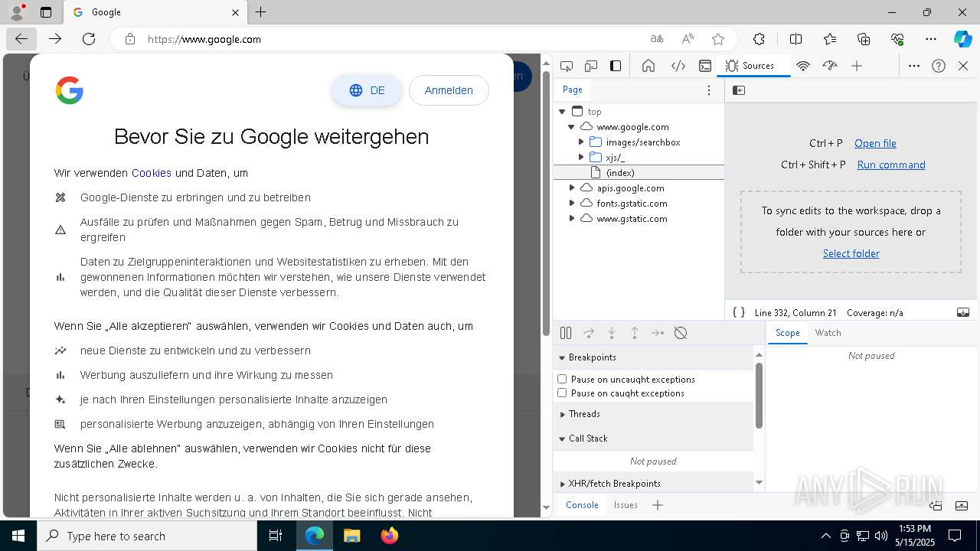Expand images/searchbox folder
This screenshot has height=551, width=980.
(x=581, y=142)
